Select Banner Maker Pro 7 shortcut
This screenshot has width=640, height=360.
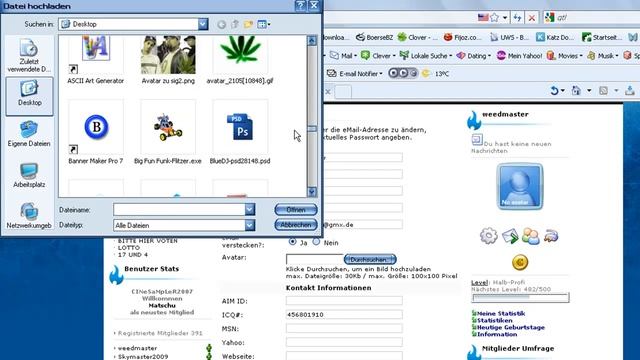(x=96, y=132)
